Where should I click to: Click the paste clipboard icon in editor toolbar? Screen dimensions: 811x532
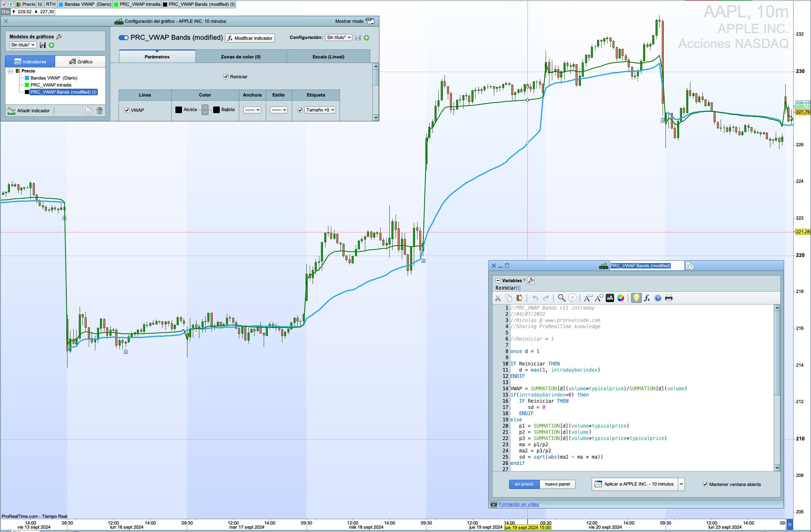(x=519, y=298)
